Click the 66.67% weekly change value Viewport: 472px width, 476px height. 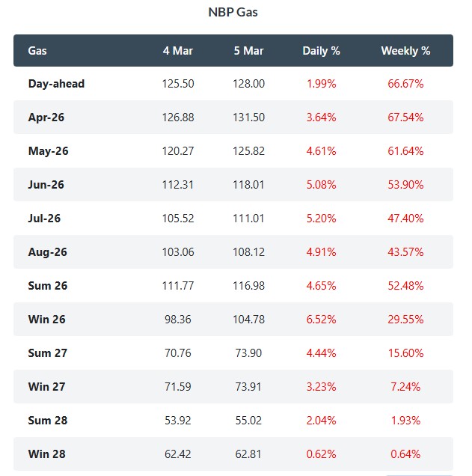click(405, 84)
